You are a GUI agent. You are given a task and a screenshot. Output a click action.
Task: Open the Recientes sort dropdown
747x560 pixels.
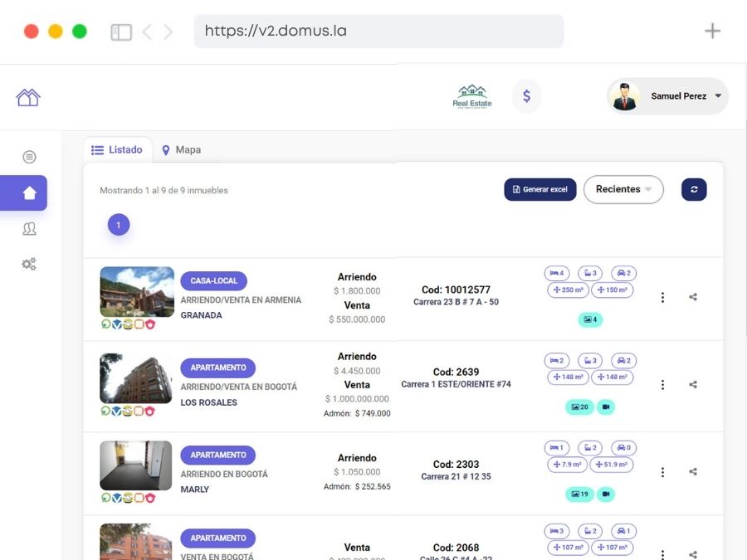[x=623, y=189]
